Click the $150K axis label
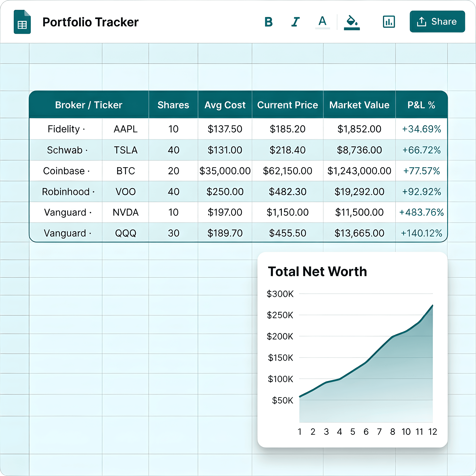 point(281,357)
